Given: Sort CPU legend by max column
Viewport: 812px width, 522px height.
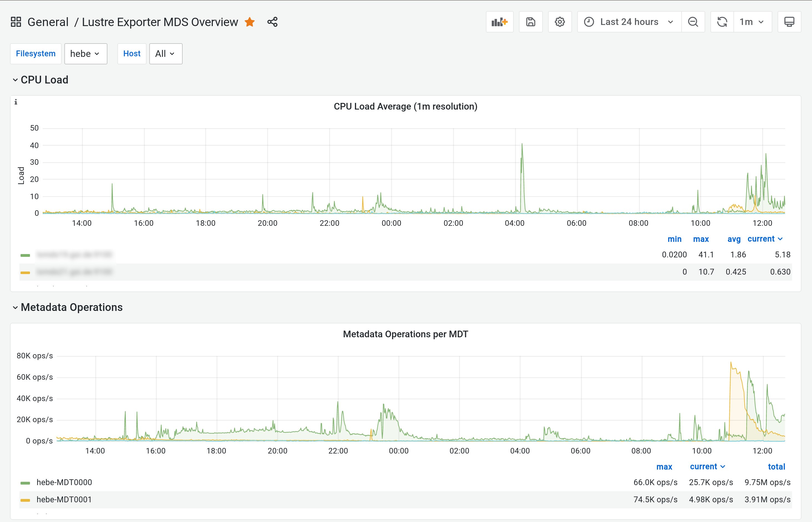Looking at the screenshot, I should click(701, 239).
